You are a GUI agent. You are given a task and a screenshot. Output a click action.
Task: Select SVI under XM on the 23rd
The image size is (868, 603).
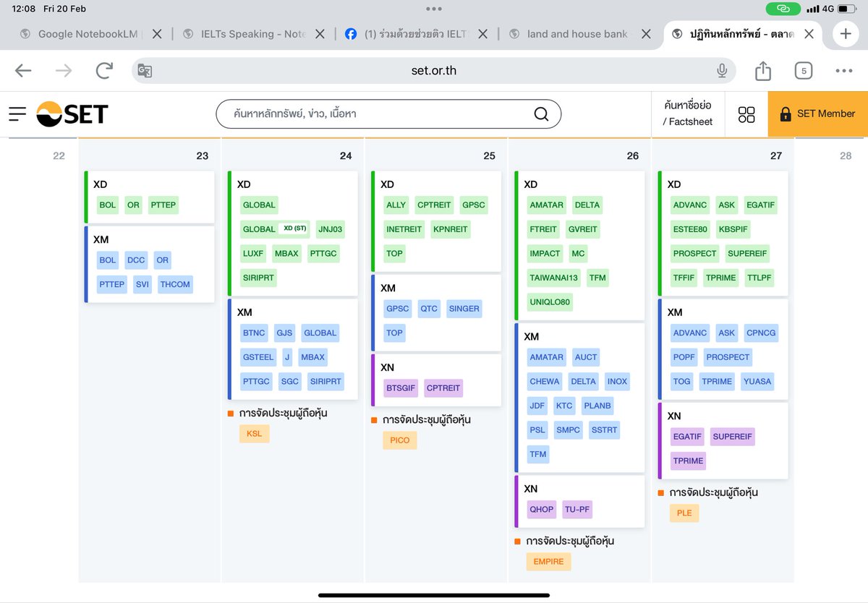142,285
